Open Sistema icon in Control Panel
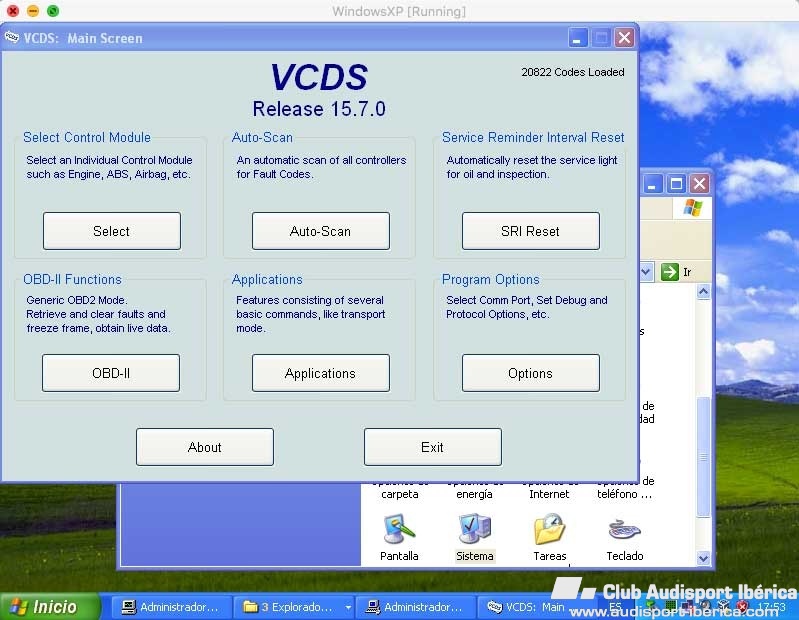Viewport: 799px width, 620px height. click(x=474, y=537)
